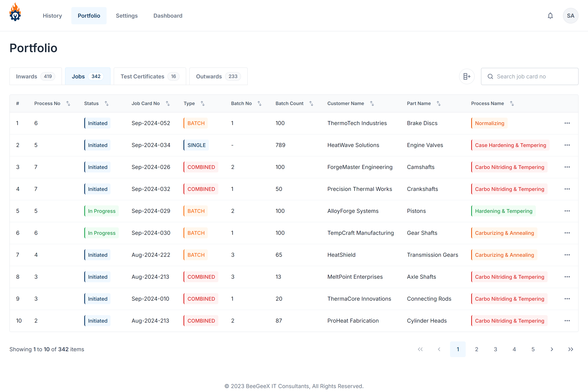Open the Dashboard nav item
The image size is (588, 392).
pos(168,16)
